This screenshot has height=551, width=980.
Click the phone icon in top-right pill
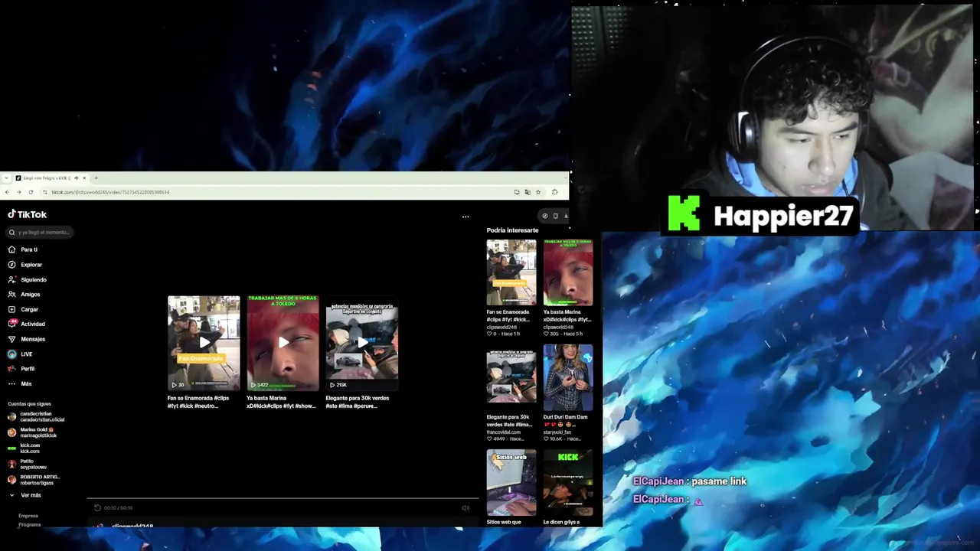pyautogui.click(x=555, y=216)
